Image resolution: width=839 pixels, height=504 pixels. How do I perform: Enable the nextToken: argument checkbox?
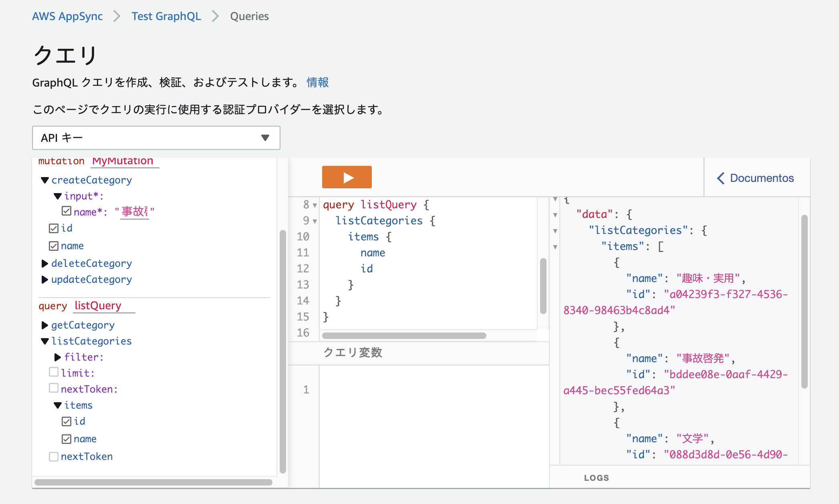[x=54, y=388]
